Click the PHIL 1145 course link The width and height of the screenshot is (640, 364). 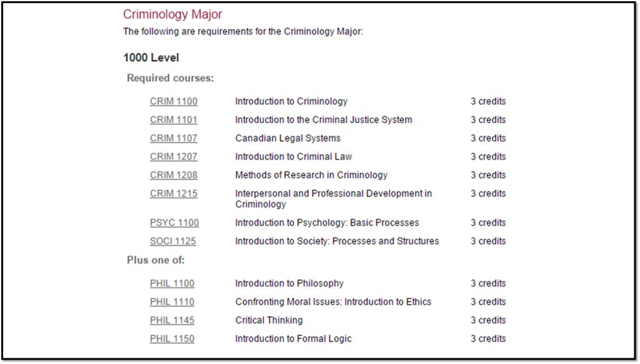pos(172,320)
